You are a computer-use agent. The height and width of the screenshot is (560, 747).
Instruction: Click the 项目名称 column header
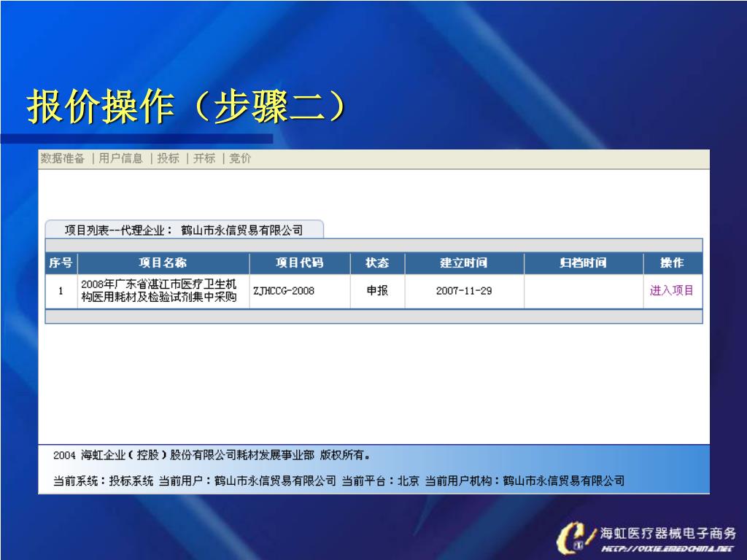(163, 262)
